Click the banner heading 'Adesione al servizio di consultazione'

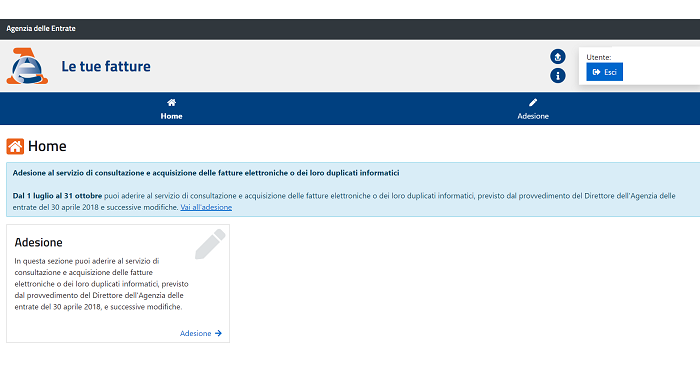coord(206,173)
